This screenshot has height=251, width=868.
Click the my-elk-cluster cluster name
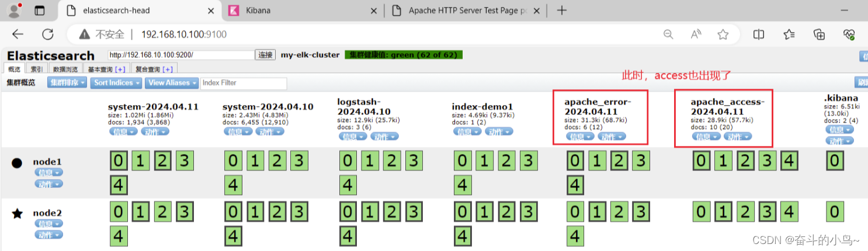[x=310, y=55]
